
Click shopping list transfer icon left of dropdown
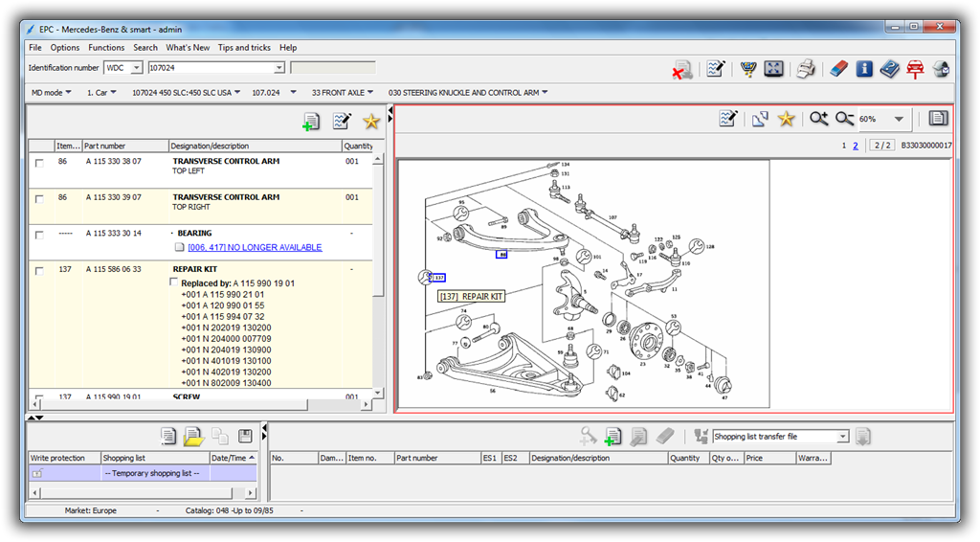click(701, 436)
